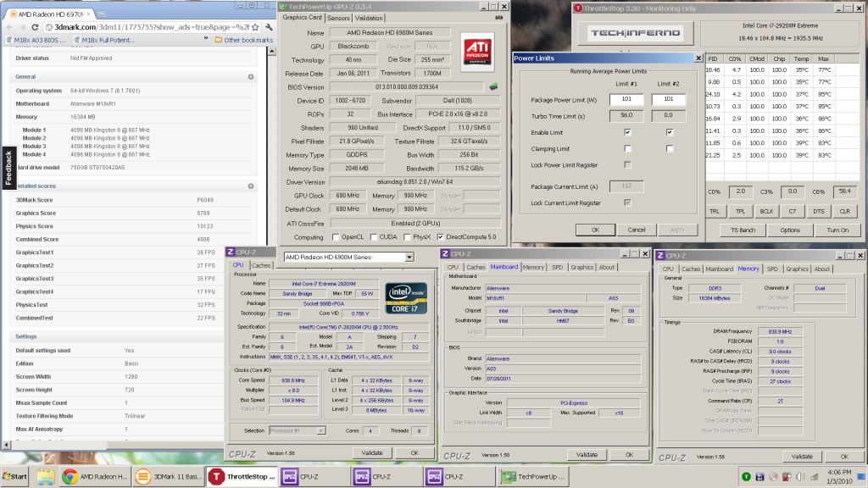The height and width of the screenshot is (488, 868).
Task: Click the green ThrottleStop tray icon
Action: coord(746,476)
